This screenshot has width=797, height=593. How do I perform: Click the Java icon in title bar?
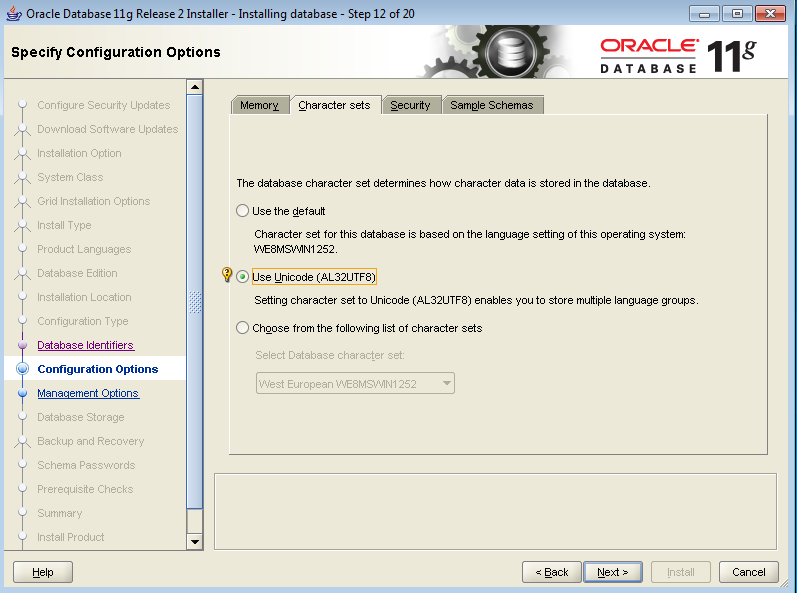pos(14,14)
